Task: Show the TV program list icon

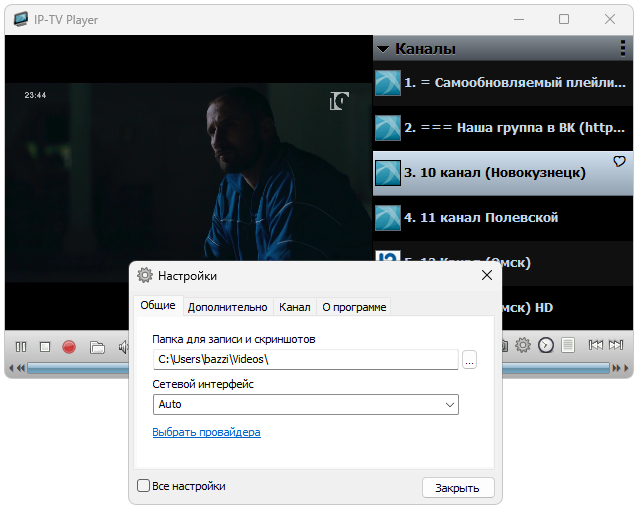Action: [x=568, y=345]
